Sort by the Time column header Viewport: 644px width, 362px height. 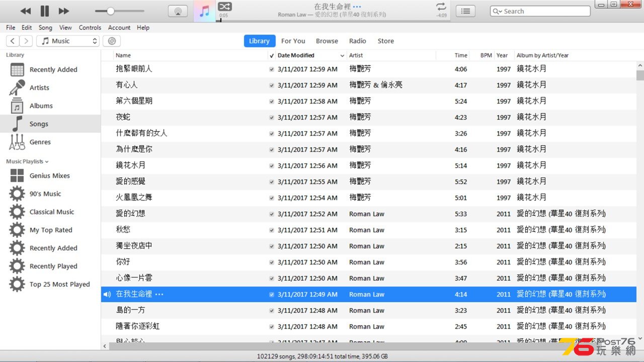click(x=453, y=55)
